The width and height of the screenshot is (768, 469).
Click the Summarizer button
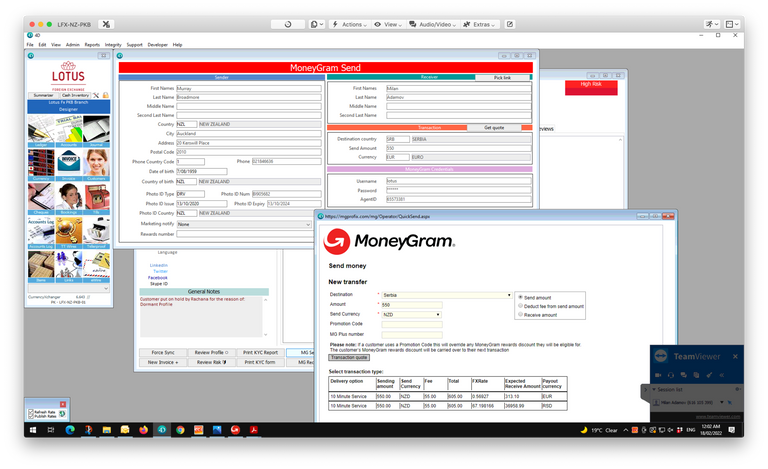tap(44, 95)
